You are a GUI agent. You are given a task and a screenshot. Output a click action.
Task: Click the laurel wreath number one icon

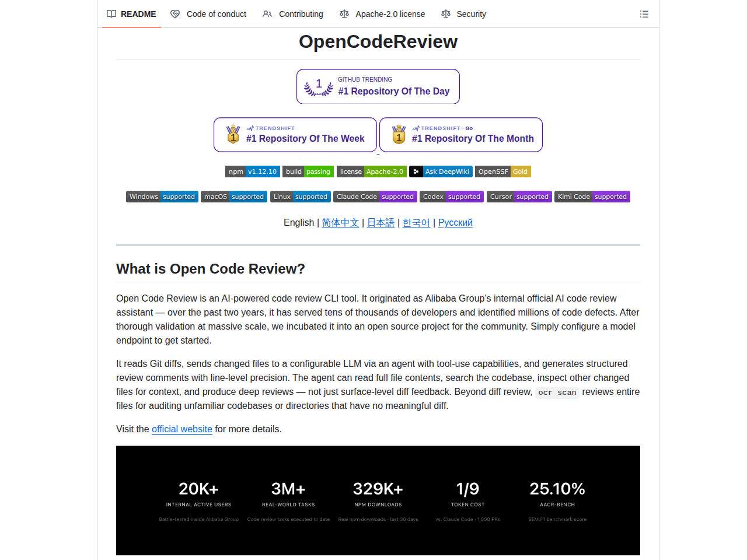[319, 87]
